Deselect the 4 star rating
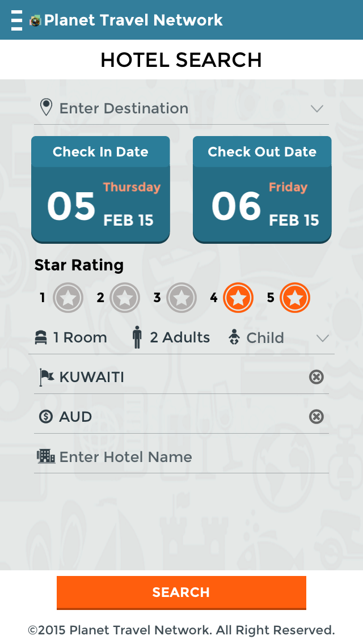363x644 pixels. 238,298
